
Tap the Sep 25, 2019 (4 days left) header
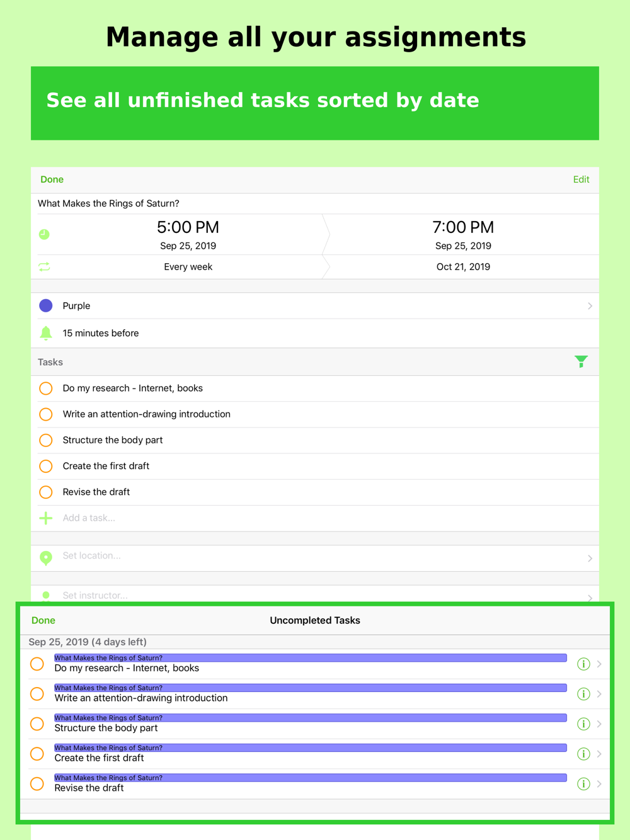click(88, 642)
